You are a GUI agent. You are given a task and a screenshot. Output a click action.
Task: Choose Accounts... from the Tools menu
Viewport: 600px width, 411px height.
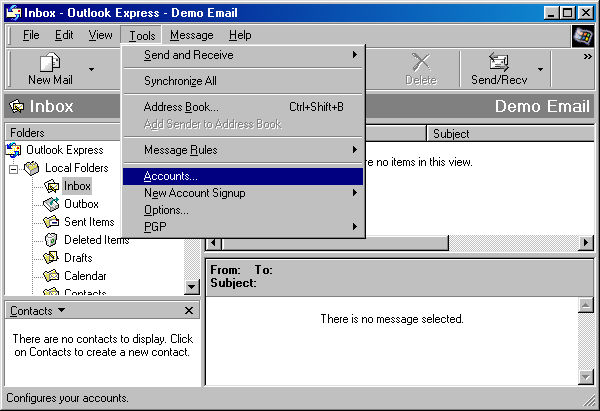click(x=243, y=176)
